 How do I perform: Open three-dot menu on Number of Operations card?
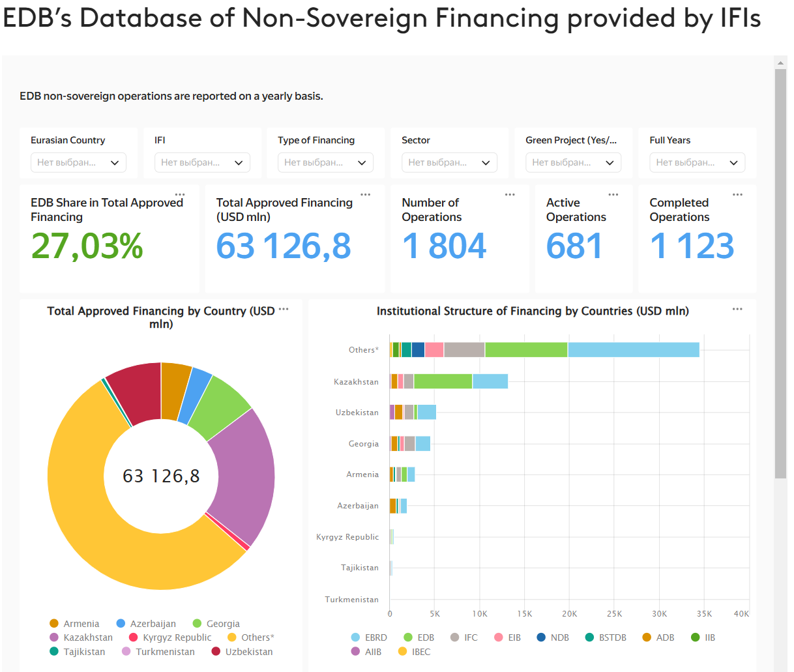510,195
